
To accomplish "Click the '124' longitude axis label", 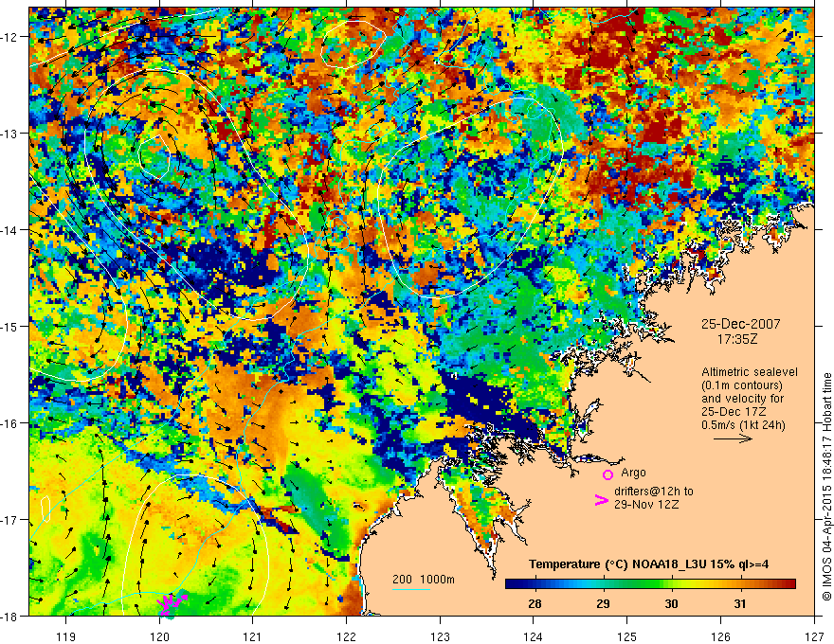I will pos(534,636).
